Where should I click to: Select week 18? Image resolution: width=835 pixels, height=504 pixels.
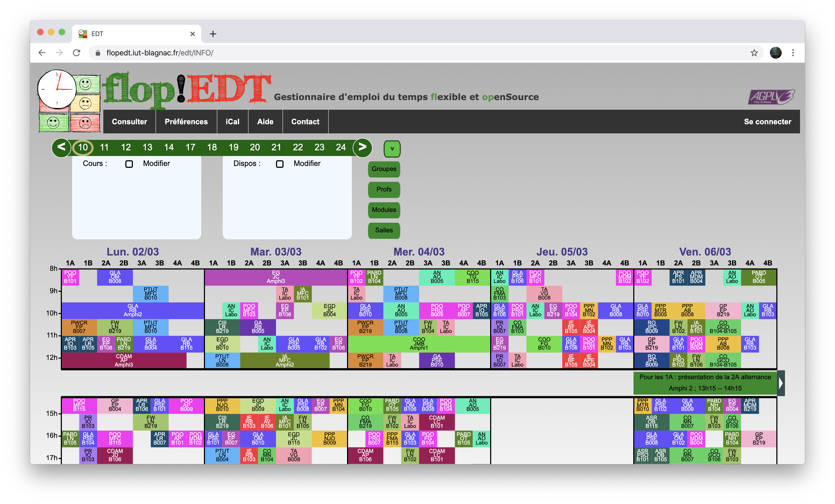click(x=212, y=147)
